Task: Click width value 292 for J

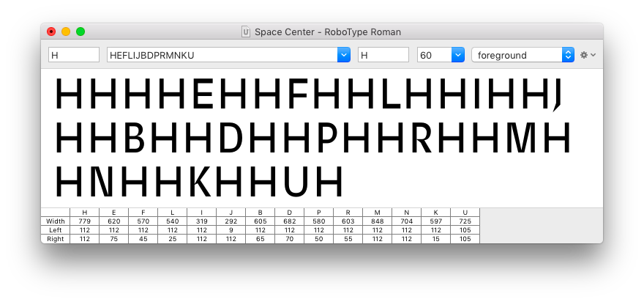Action: (231, 221)
